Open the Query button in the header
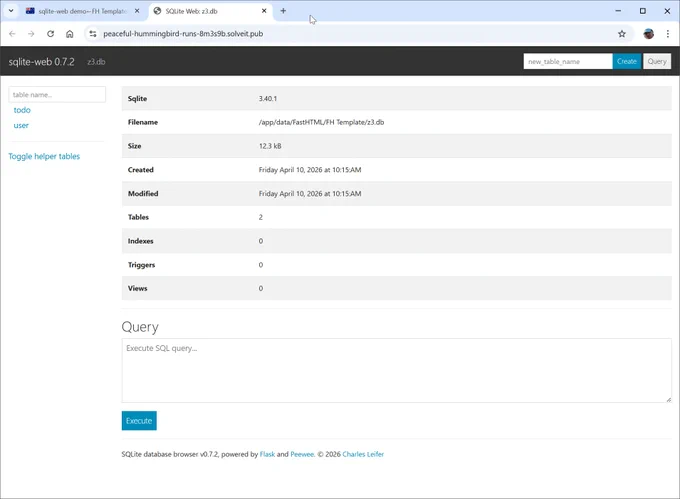680x499 pixels. pos(657,62)
